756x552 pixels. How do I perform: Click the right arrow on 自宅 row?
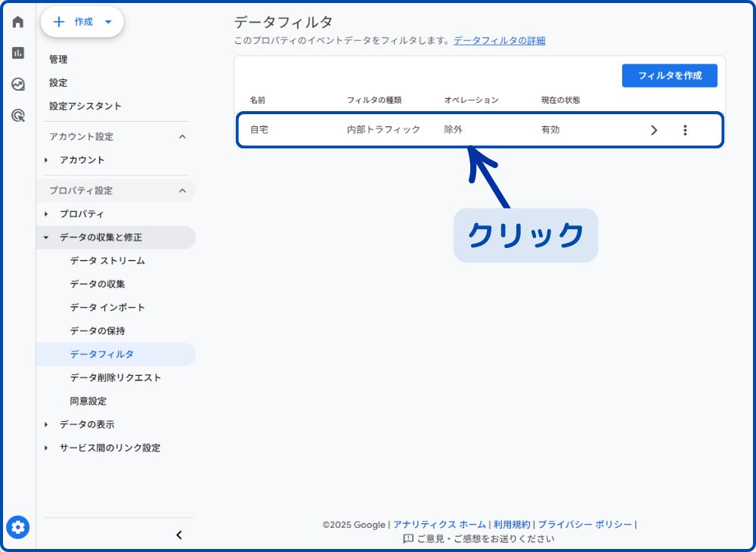pyautogui.click(x=654, y=130)
